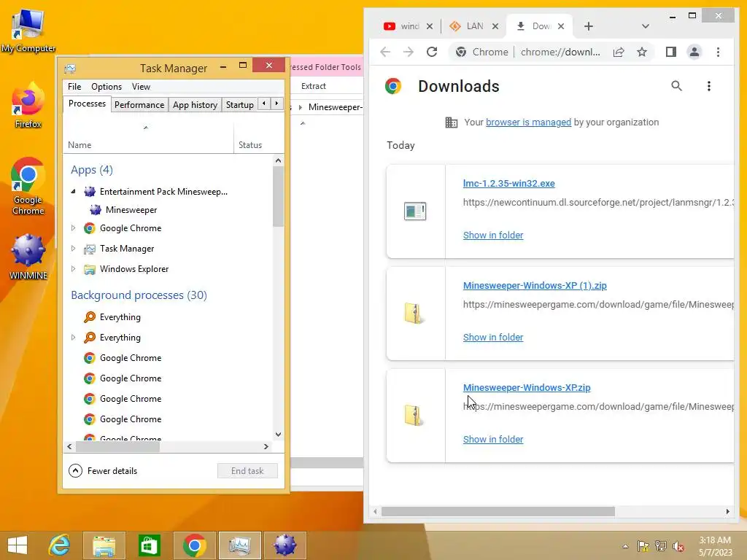This screenshot has height=560, width=747.
Task: Click Chrome's forward navigation arrow
Action: 409,52
